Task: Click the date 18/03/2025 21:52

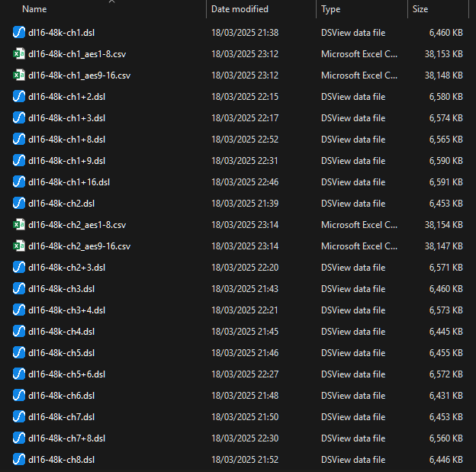Action: point(245,460)
